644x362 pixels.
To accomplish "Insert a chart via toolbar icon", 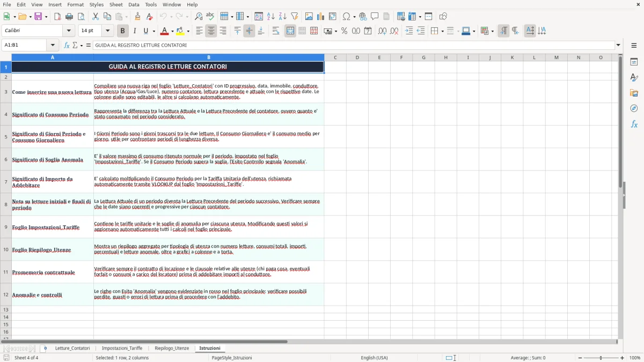I will (321, 17).
